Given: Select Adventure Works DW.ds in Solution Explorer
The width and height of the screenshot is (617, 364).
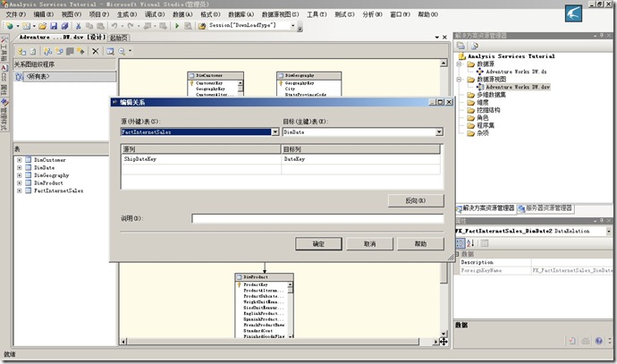Looking at the screenshot, I should (x=516, y=72).
